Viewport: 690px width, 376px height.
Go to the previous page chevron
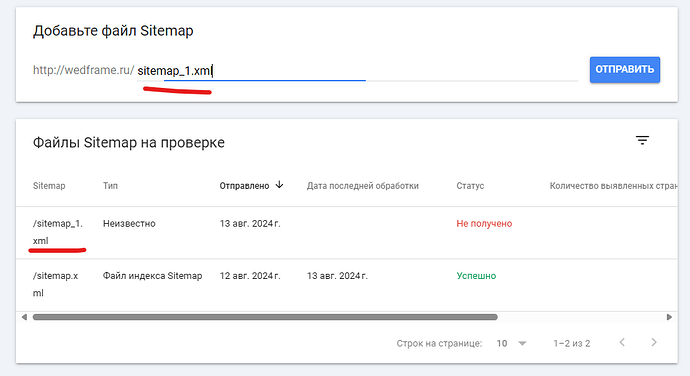pos(622,343)
